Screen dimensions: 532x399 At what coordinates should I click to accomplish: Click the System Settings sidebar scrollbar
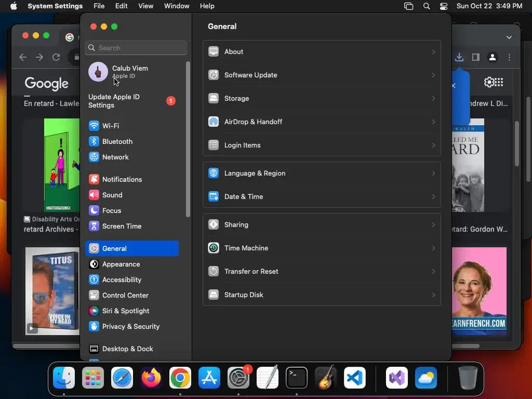pyautogui.click(x=188, y=139)
